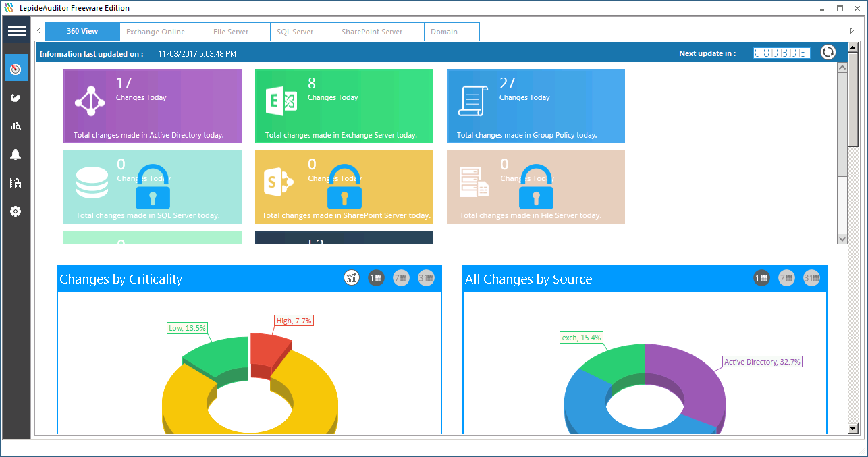Select 31-day view in Changes by Criticality

coord(426,277)
